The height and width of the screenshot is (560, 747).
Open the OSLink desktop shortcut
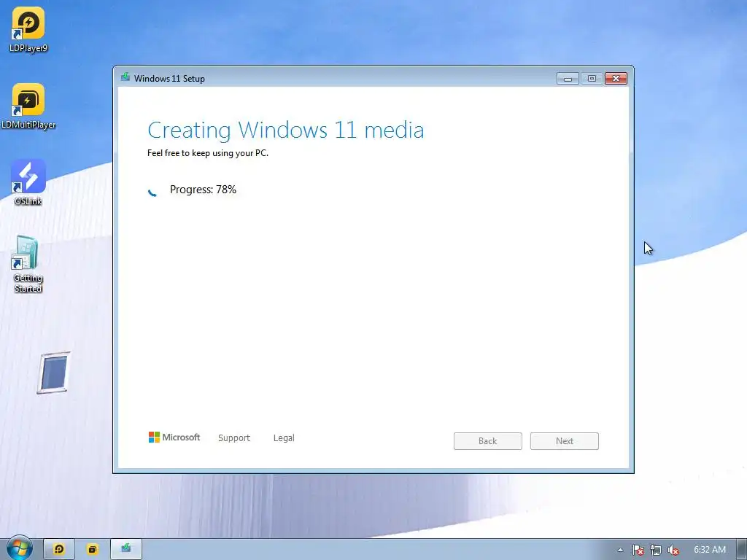click(28, 182)
